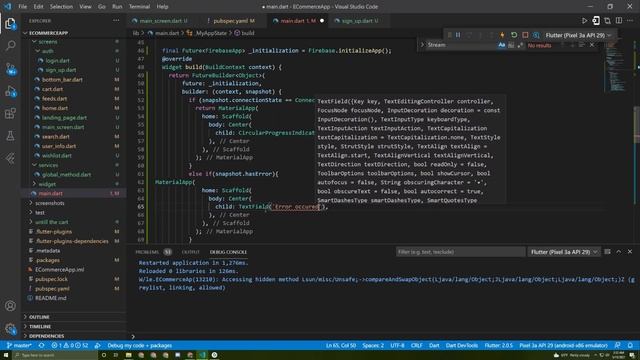Screen dimensions: 640x360
Task: Click the sync changes status bar icon
Action: tap(41, 345)
